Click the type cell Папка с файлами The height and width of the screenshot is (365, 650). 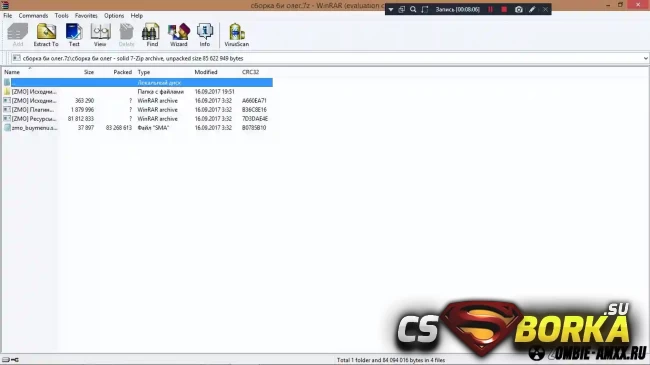(x=160, y=92)
